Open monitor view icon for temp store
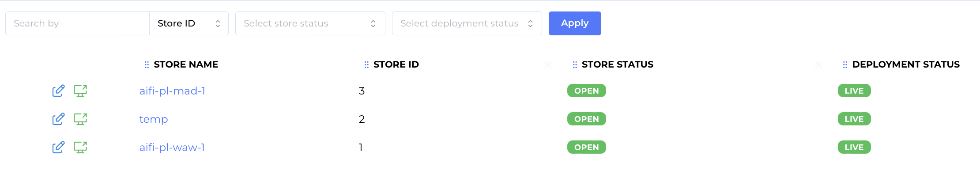Viewport: 980px width, 189px height. [80, 119]
